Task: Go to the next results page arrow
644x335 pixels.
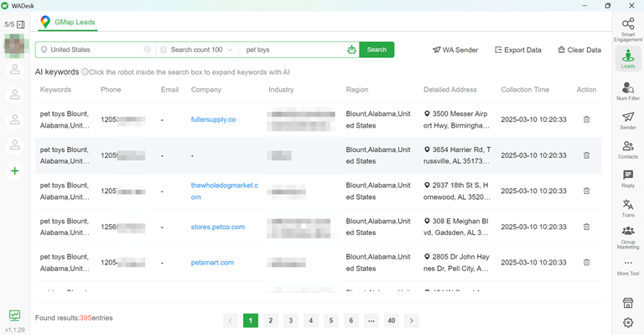Action: [412, 321]
